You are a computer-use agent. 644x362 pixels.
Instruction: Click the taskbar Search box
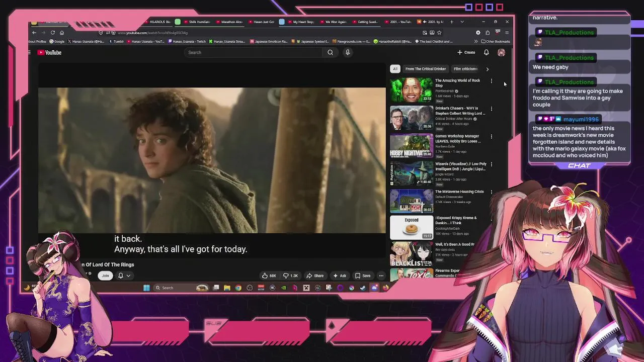click(x=181, y=288)
